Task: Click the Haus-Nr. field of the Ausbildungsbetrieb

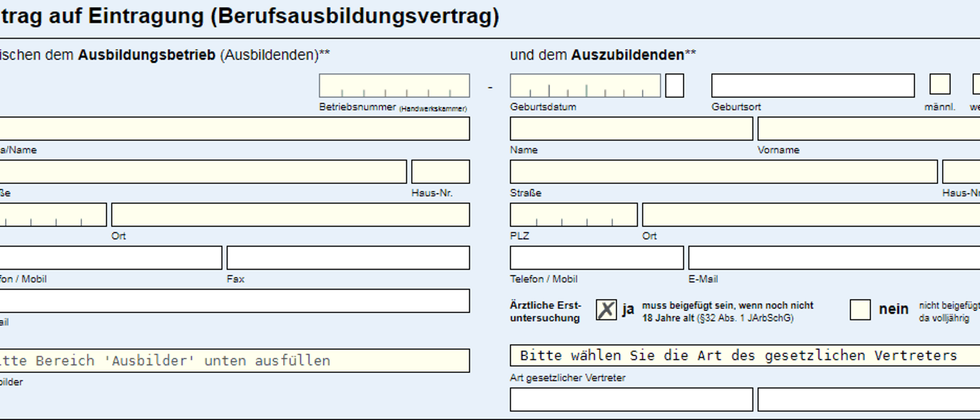Action: coord(440,172)
